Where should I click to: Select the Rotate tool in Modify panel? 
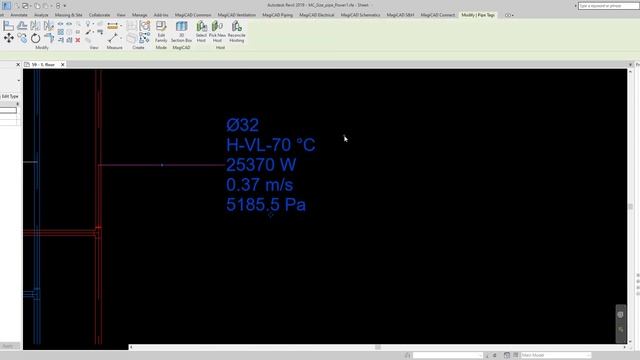point(36,38)
